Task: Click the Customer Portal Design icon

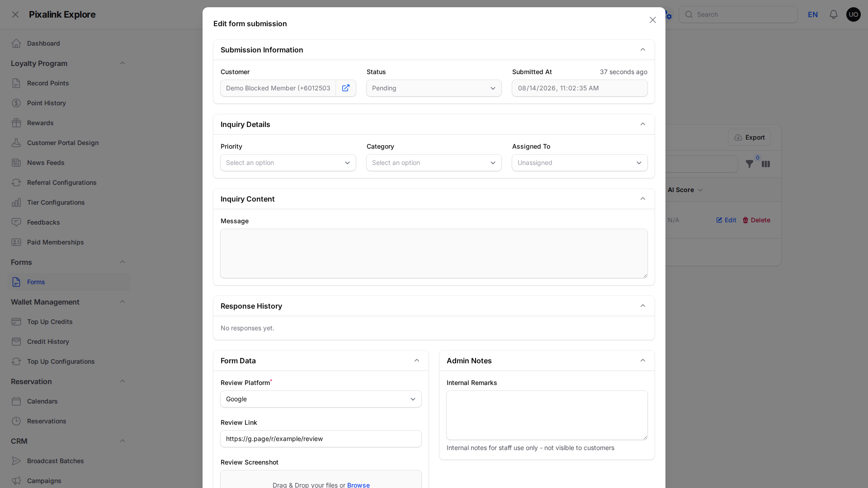Action: click(x=16, y=143)
